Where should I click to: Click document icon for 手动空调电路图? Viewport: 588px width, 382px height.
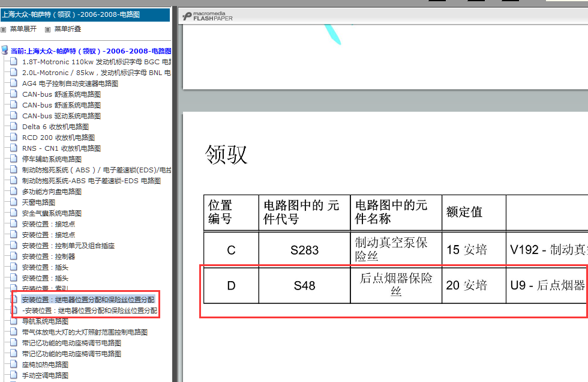pyautogui.click(x=14, y=375)
